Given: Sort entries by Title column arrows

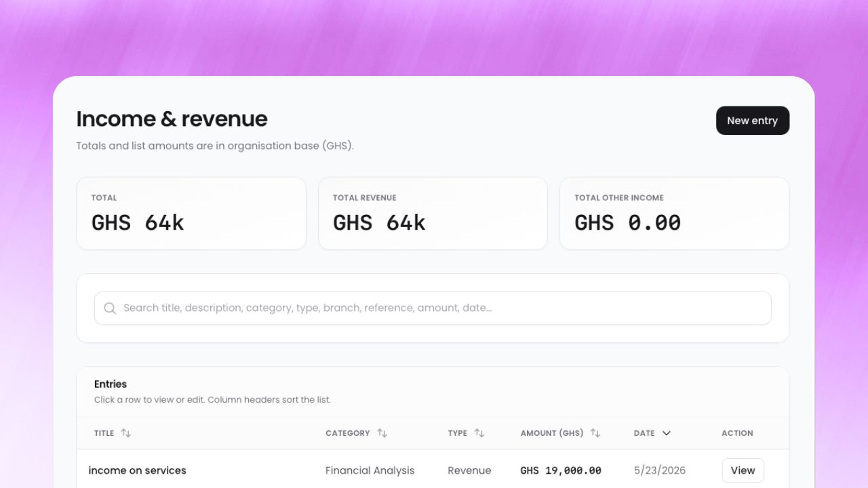Looking at the screenshot, I should point(125,433).
